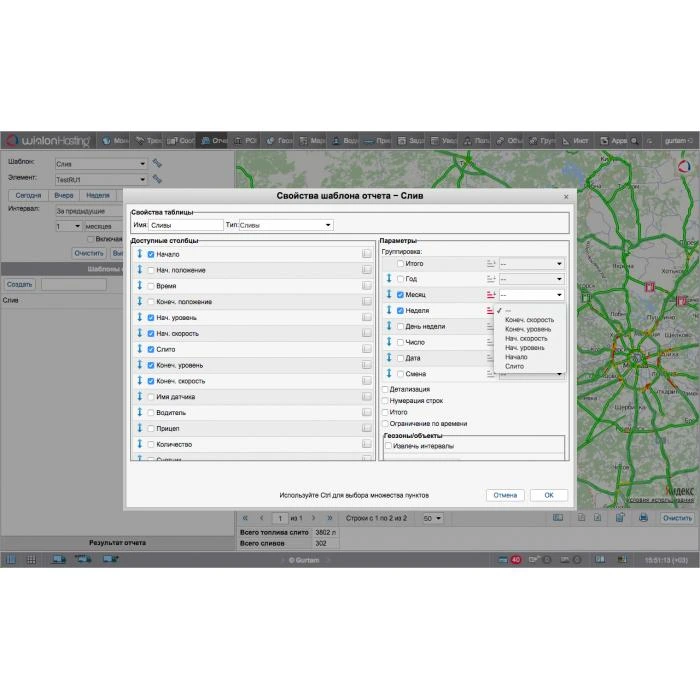Click the edit icon in Слито row

click(x=367, y=349)
